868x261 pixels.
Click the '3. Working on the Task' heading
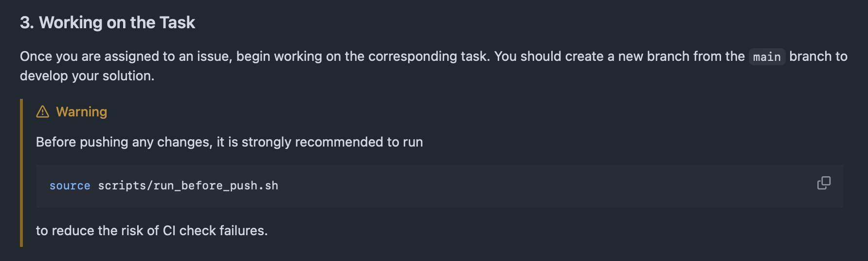coord(108,22)
